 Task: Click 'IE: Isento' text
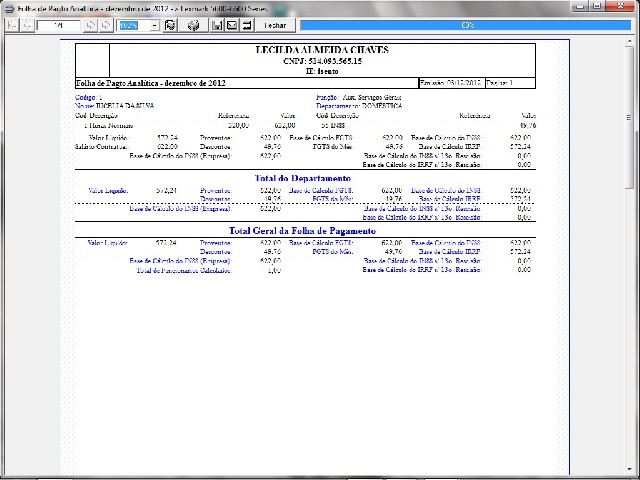322,71
